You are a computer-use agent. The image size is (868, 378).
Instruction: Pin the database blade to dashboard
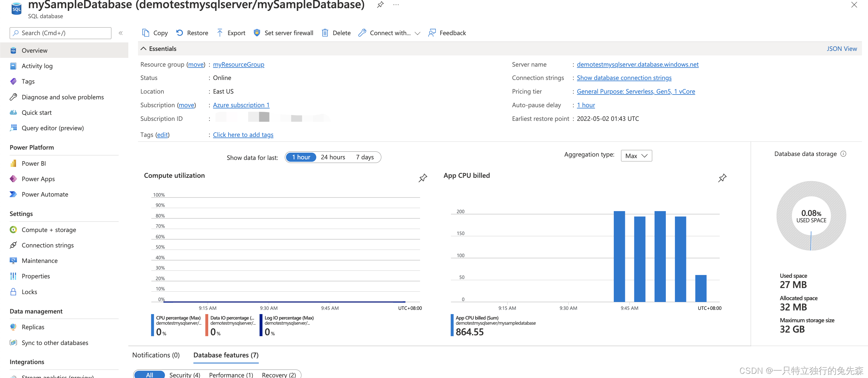point(380,5)
